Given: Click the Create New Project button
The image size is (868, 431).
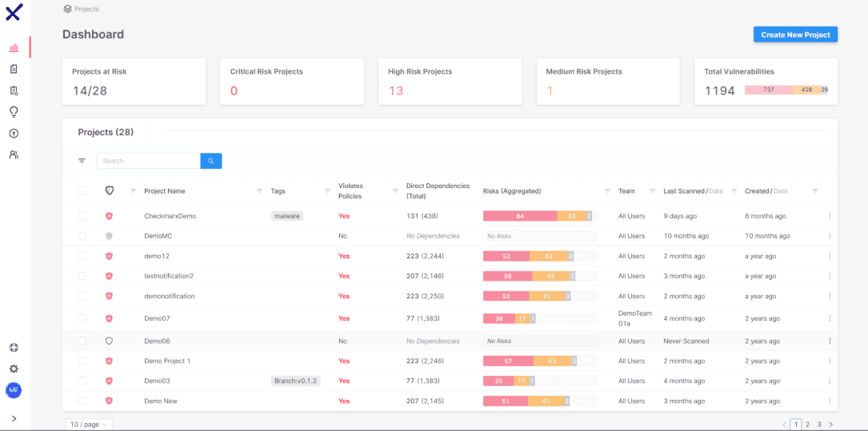Looking at the screenshot, I should tap(795, 34).
